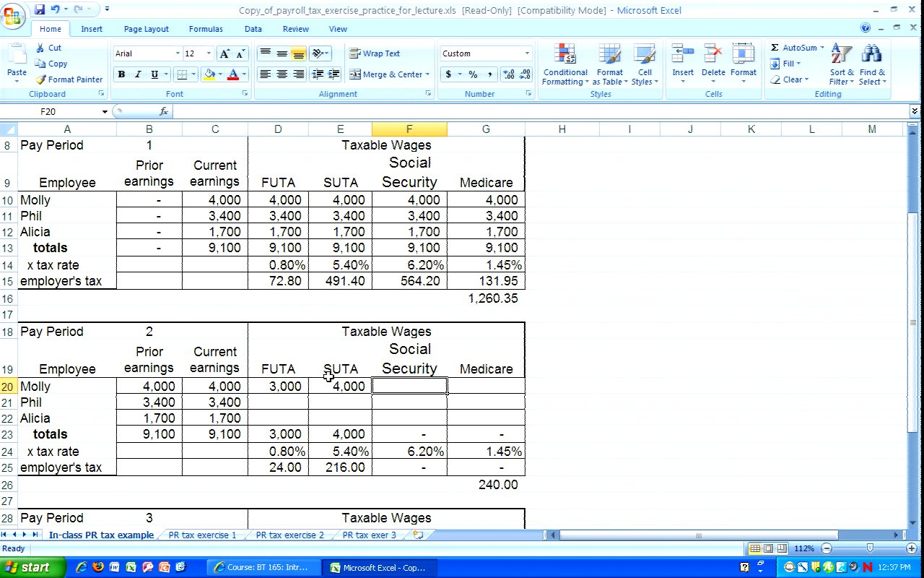This screenshot has width=924, height=578.
Task: Open the Name Box dropdown for F20
Action: [105, 111]
